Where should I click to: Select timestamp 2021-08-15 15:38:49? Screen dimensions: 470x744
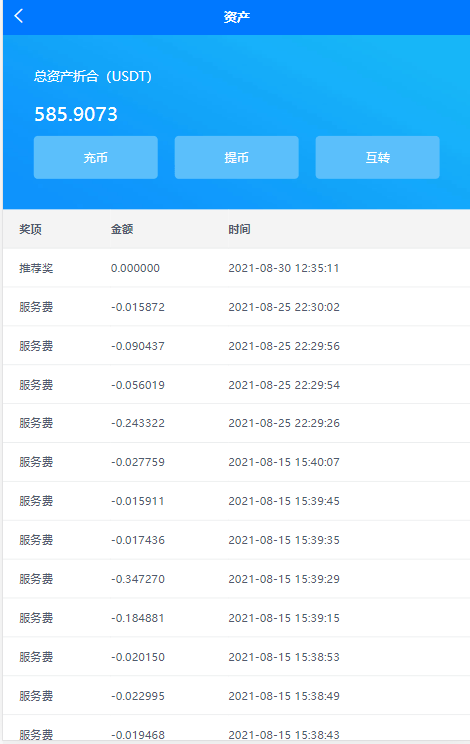pos(284,696)
